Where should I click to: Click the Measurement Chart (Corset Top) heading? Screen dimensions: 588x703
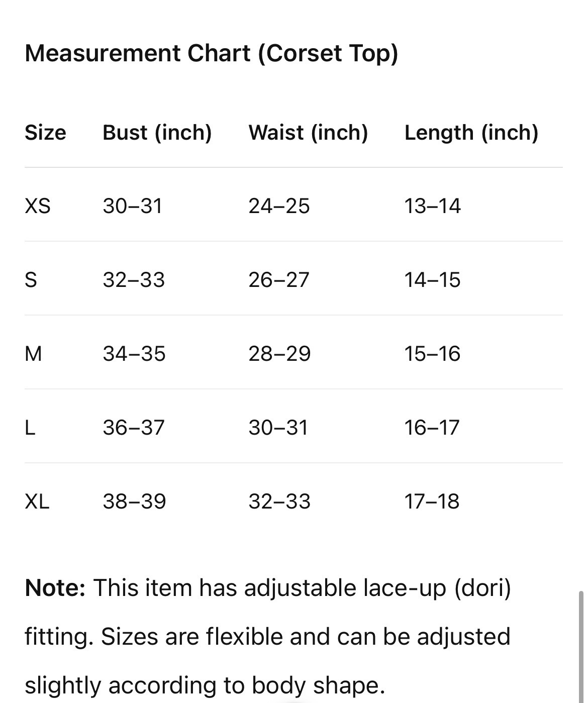click(x=211, y=53)
